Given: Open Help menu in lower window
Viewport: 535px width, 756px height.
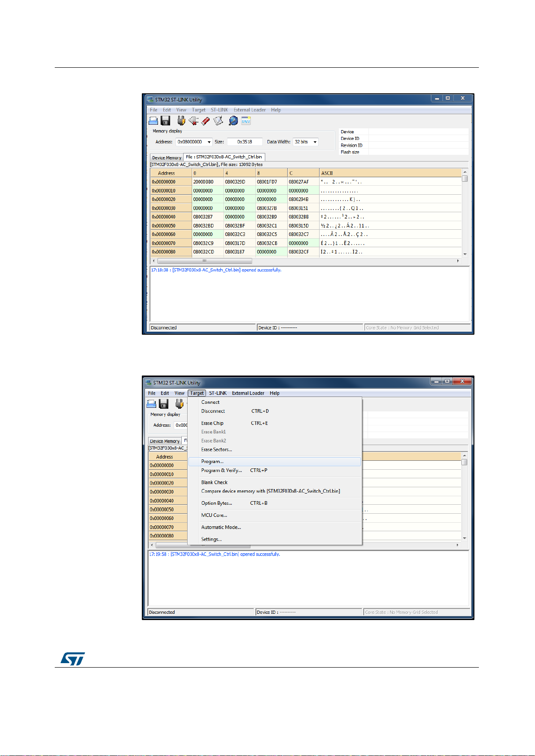Looking at the screenshot, I should click(275, 393).
